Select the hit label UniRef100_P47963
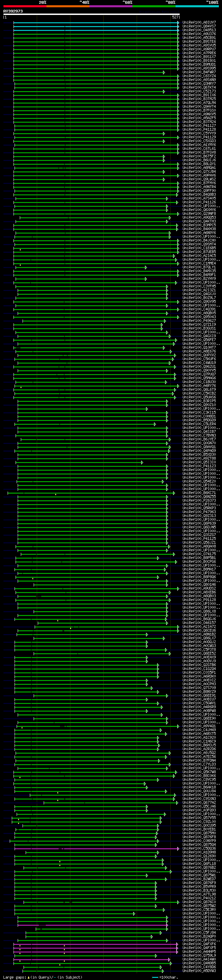Screen dimensions: 222x980 click(x=199, y=512)
